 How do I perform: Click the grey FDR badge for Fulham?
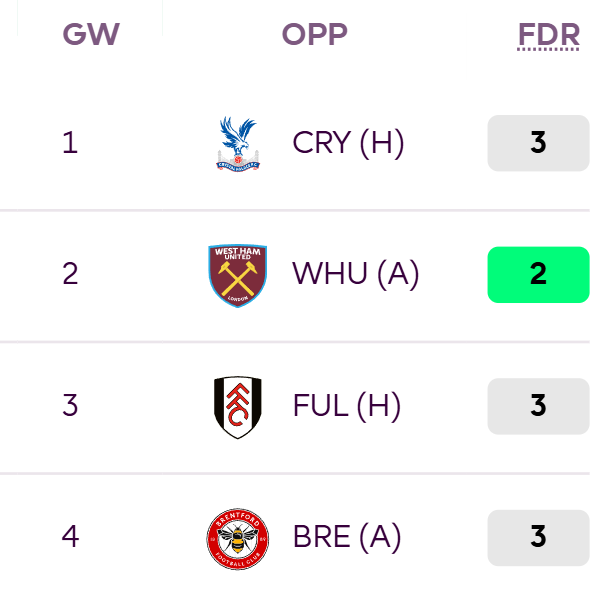538,406
